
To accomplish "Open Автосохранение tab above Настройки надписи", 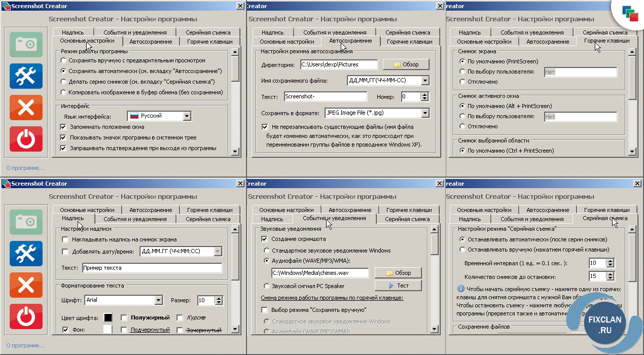I will click(x=151, y=209).
